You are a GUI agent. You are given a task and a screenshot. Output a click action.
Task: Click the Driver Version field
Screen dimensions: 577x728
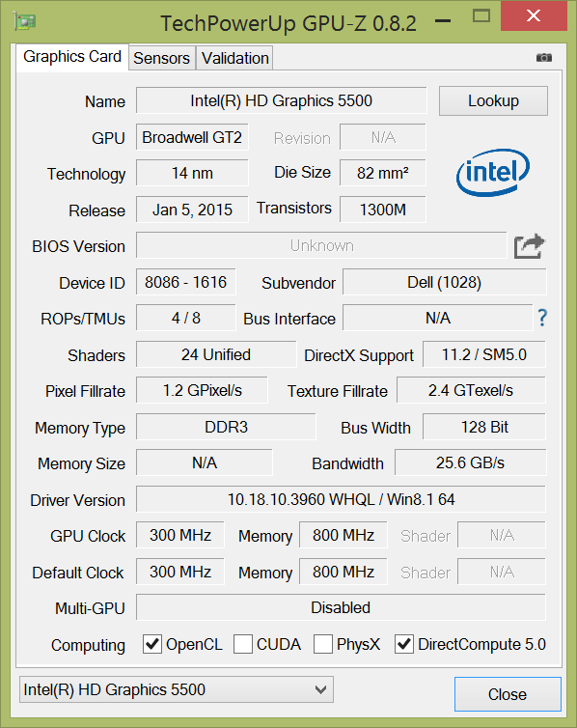click(341, 499)
